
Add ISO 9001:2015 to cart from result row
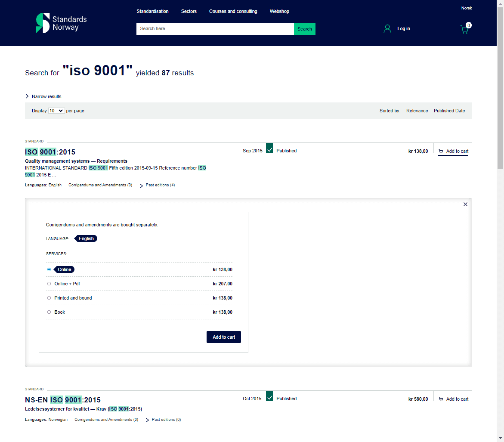pyautogui.click(x=453, y=151)
